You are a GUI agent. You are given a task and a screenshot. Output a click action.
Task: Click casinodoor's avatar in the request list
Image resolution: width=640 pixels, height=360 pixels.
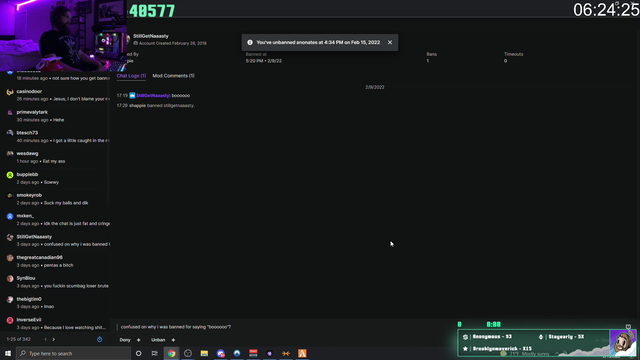[10, 92]
